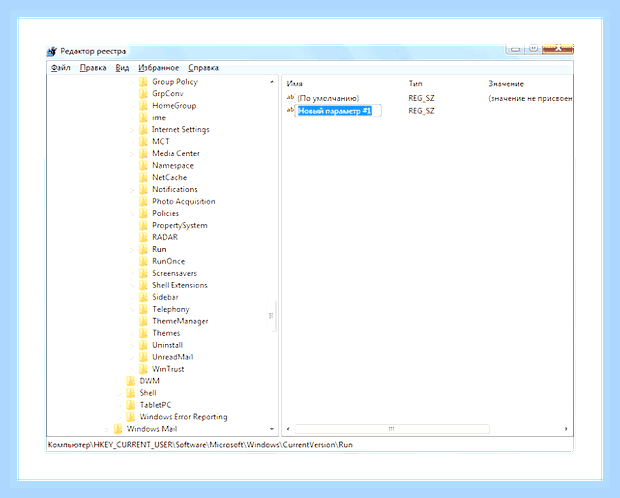
Task: Select the (По умолчанию) value entry
Action: [x=328, y=98]
